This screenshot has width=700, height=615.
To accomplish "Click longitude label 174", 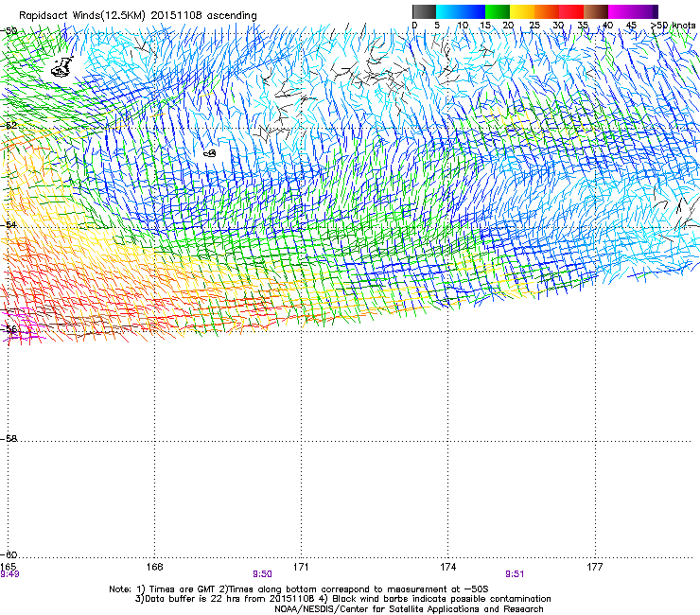I will click(447, 567).
